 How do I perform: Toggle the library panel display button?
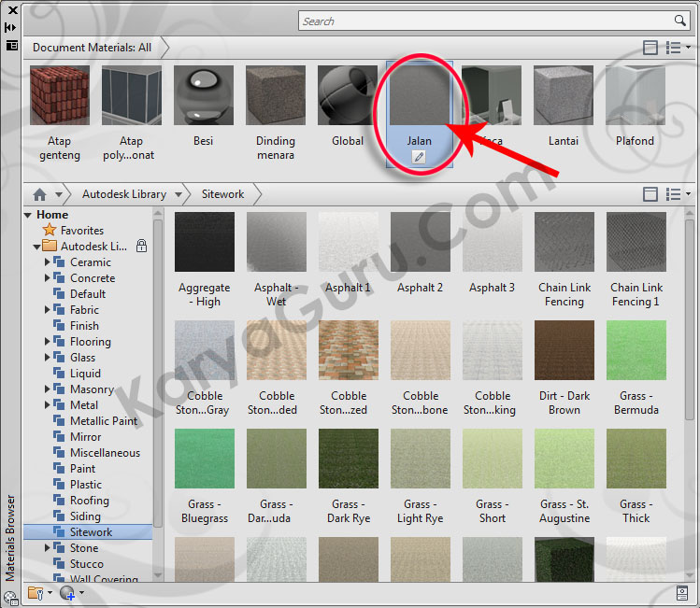point(650,194)
